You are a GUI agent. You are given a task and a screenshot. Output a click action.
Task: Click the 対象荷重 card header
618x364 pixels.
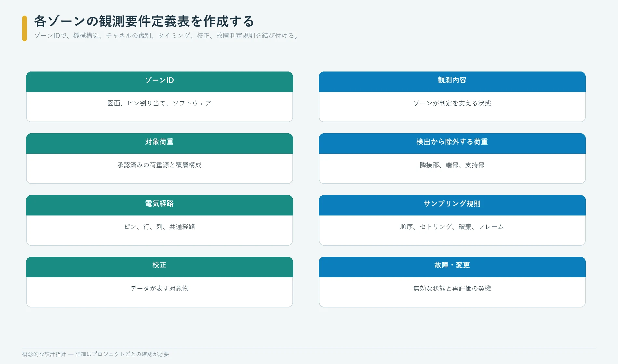159,143
